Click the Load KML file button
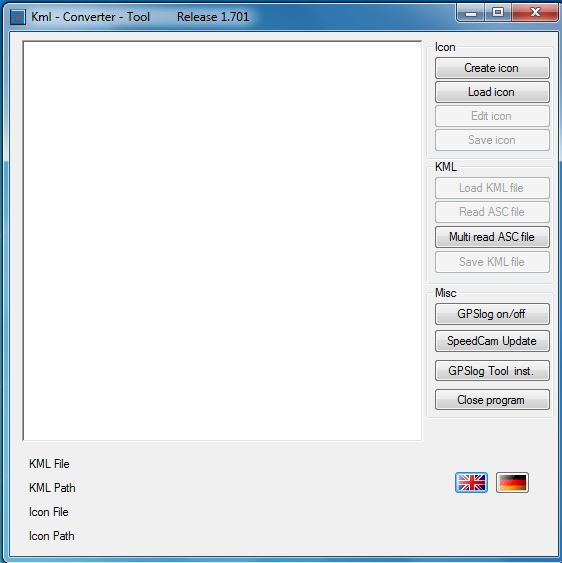 (x=492, y=188)
